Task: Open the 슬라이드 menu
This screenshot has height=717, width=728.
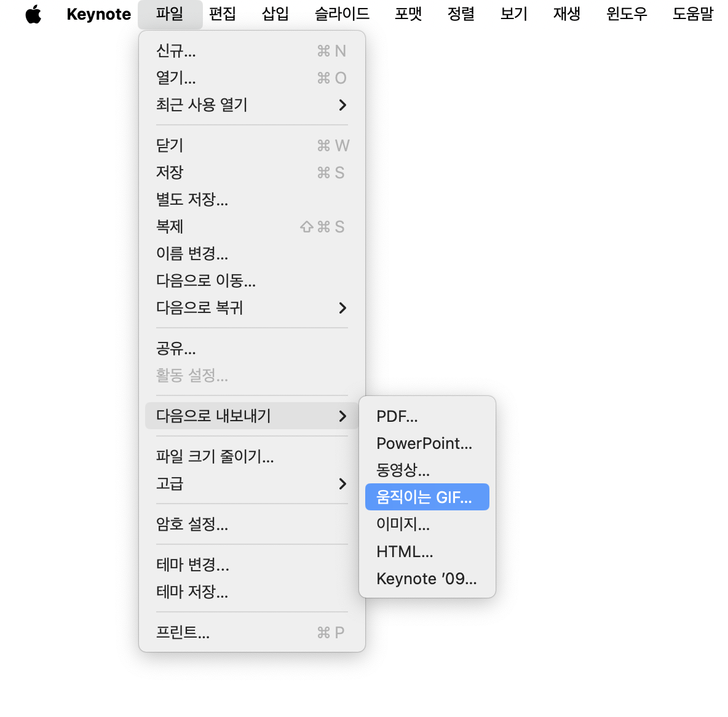Action: 341,14
